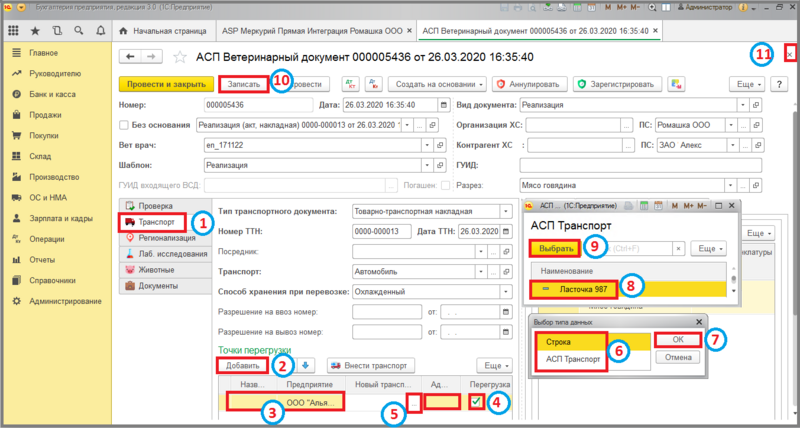The width and height of the screenshot is (800, 428).
Task: Open help question mark button
Action: pos(779,84)
